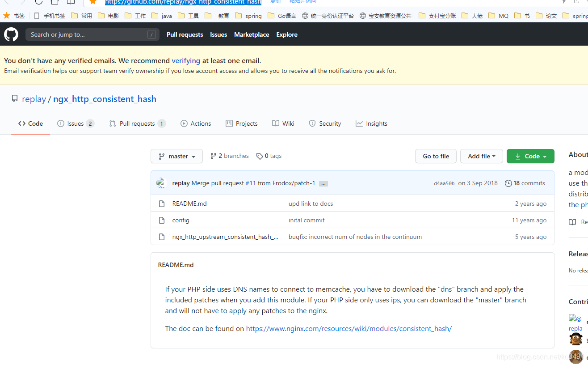Open the 论文 bookmark folder
The height and width of the screenshot is (365, 588).
[547, 16]
